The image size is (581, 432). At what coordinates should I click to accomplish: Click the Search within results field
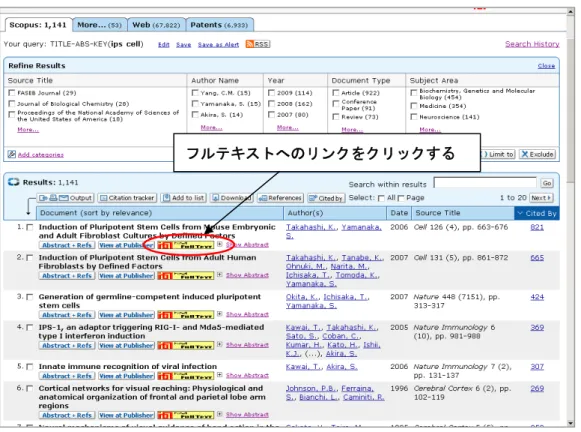(x=485, y=183)
